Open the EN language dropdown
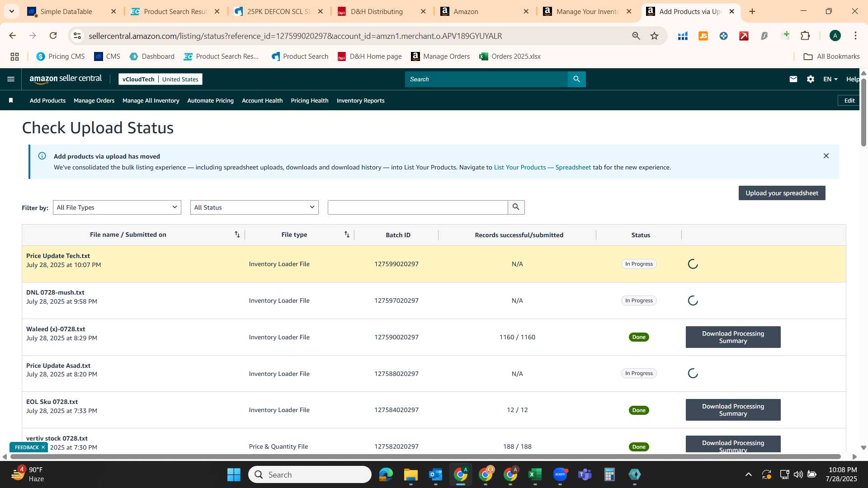 click(x=830, y=79)
